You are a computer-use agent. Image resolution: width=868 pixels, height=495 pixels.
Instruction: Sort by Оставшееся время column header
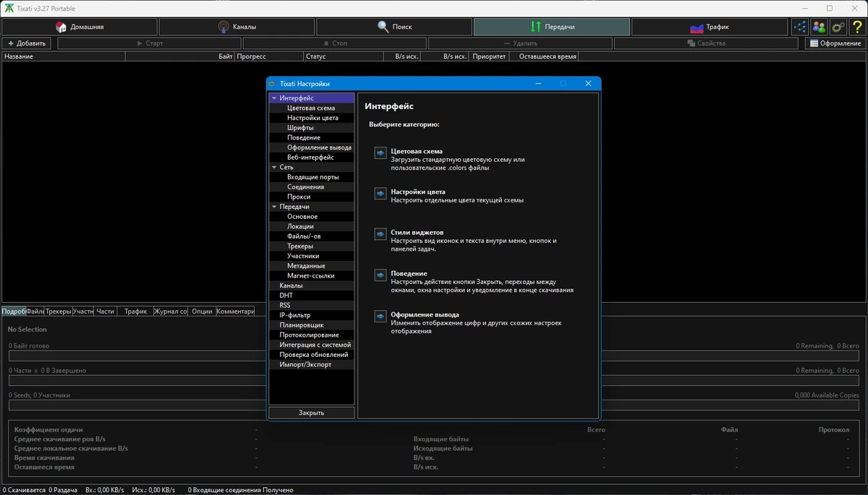(x=544, y=56)
